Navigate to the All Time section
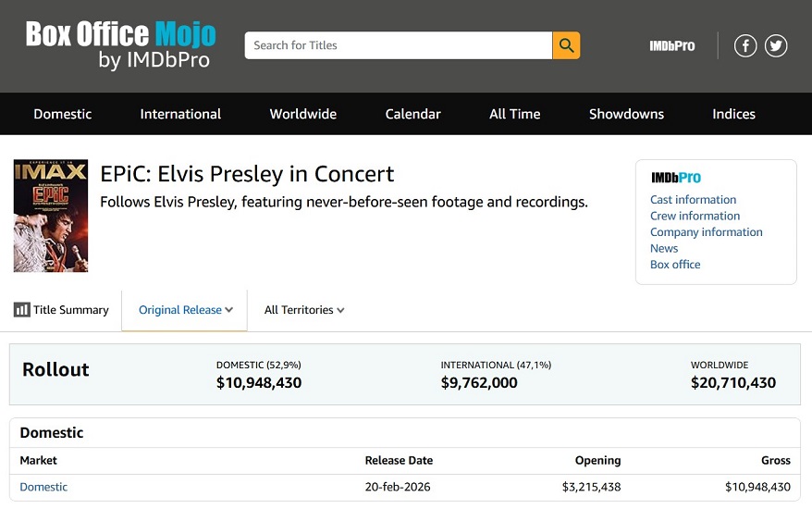Screen dimensions: 812x509 pos(514,114)
